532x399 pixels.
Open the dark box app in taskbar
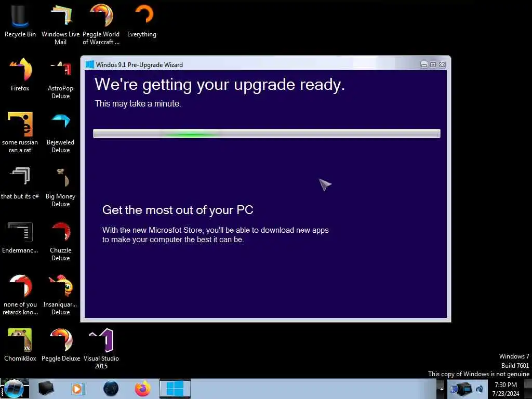pos(46,389)
